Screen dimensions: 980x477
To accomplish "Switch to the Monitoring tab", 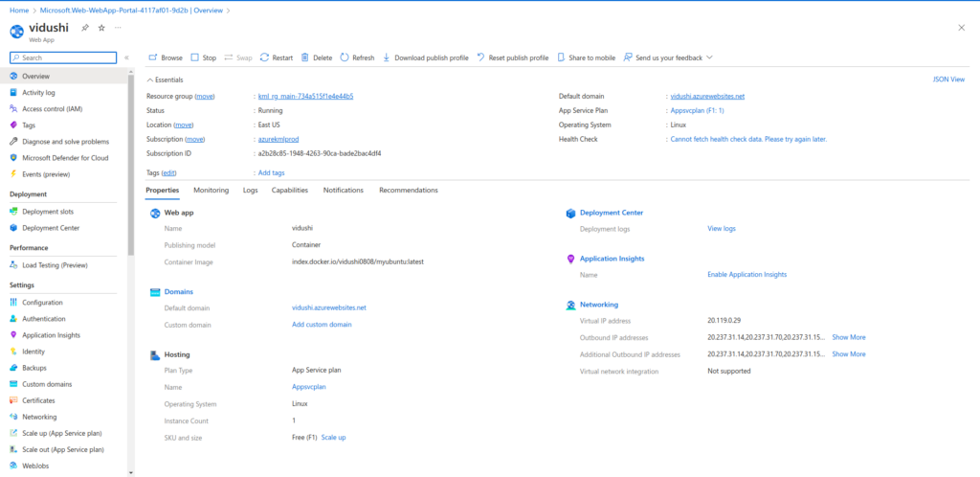I will 211,190.
